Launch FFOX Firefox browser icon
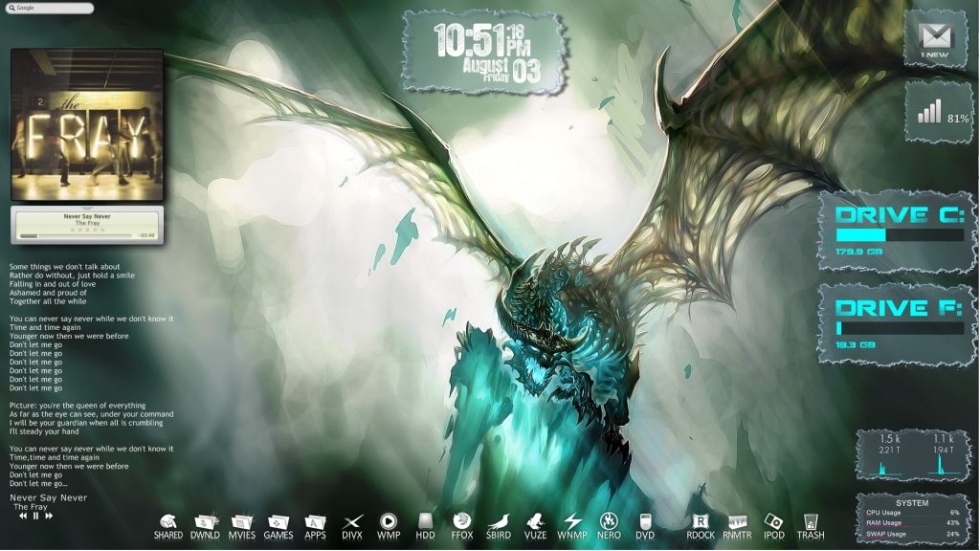The height and width of the screenshot is (551, 980). point(462,527)
